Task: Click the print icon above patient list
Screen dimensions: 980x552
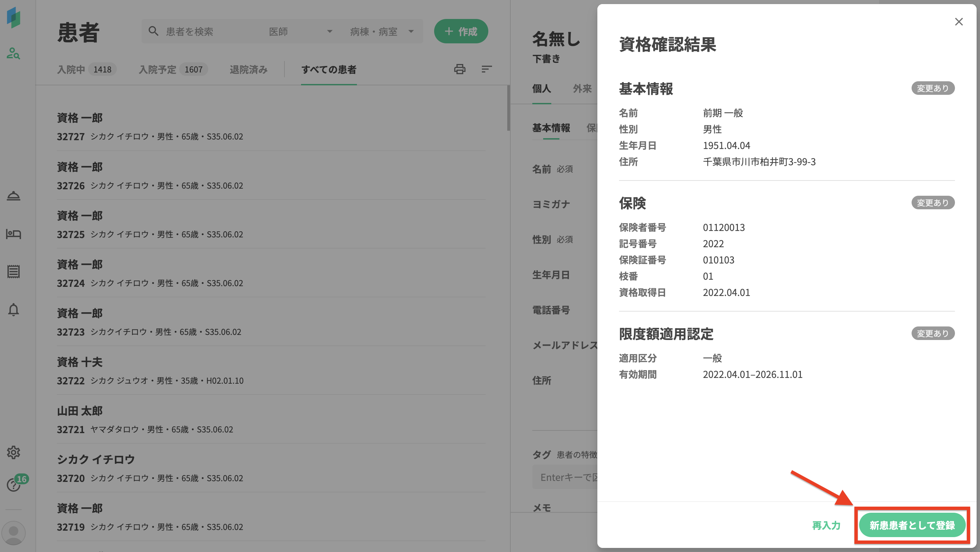Action: 460,69
